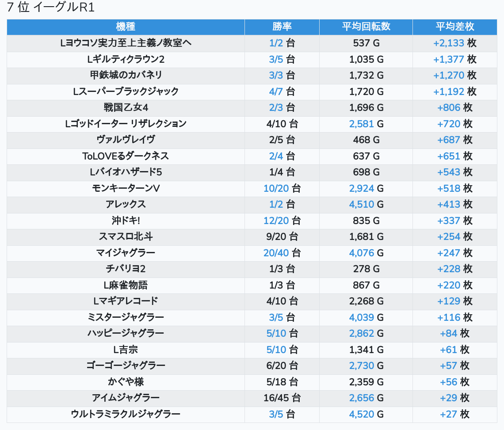Click the 4,510 G value for アレックス

pos(366,205)
